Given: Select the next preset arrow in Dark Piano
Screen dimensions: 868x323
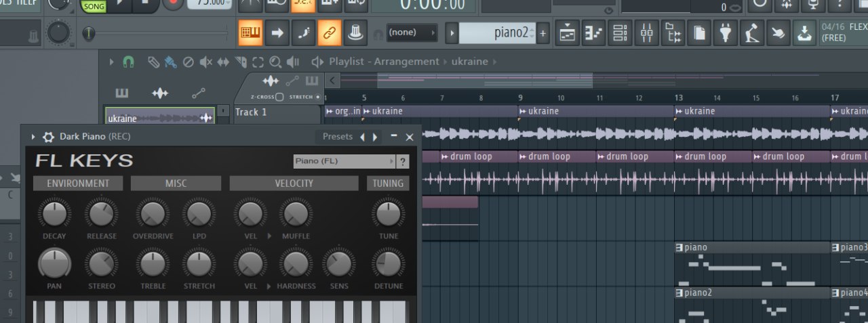Looking at the screenshot, I should point(375,137).
